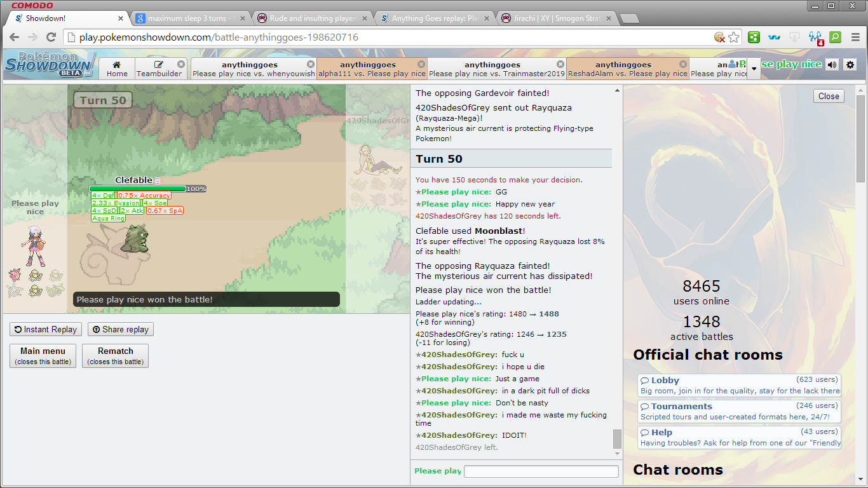Open Showdown sound volume icon
Viewport: 868px width, 488px height.
(x=832, y=64)
